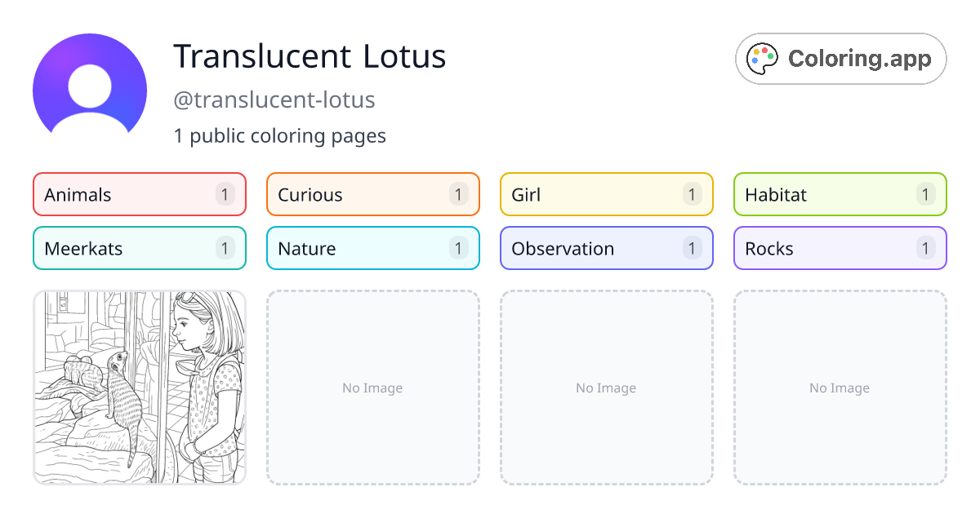Open the Coloring.app badge link

click(840, 58)
